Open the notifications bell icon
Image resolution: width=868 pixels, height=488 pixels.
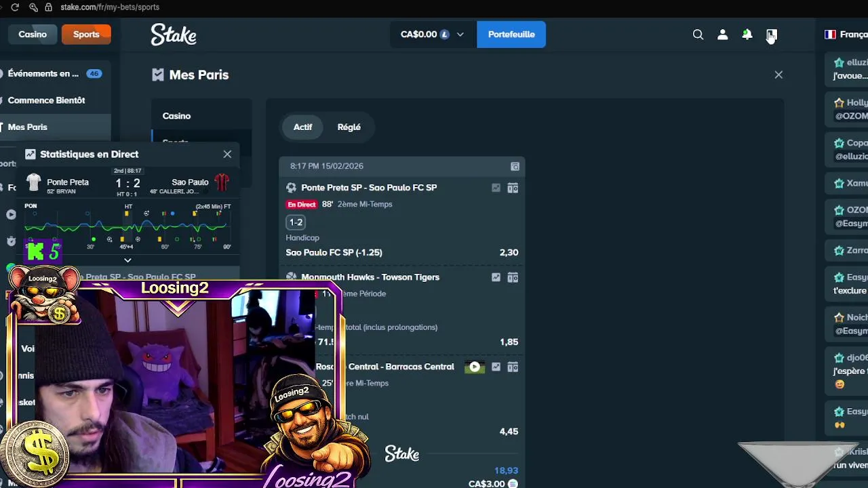tap(747, 35)
